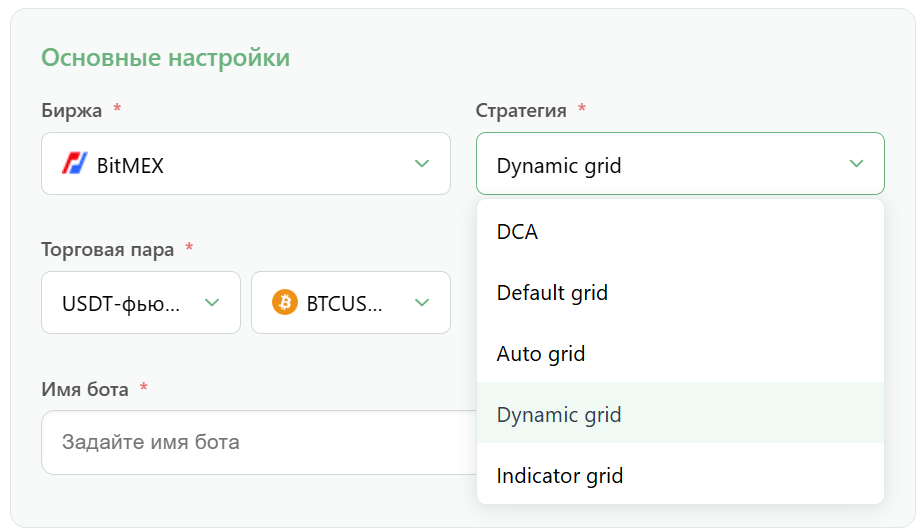
Task: Click the Биржа field label
Action: coord(71,111)
